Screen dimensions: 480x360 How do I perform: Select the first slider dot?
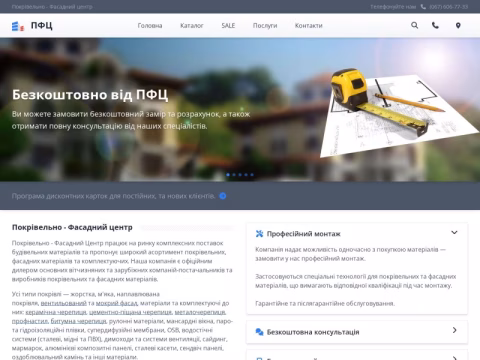tap(228, 175)
